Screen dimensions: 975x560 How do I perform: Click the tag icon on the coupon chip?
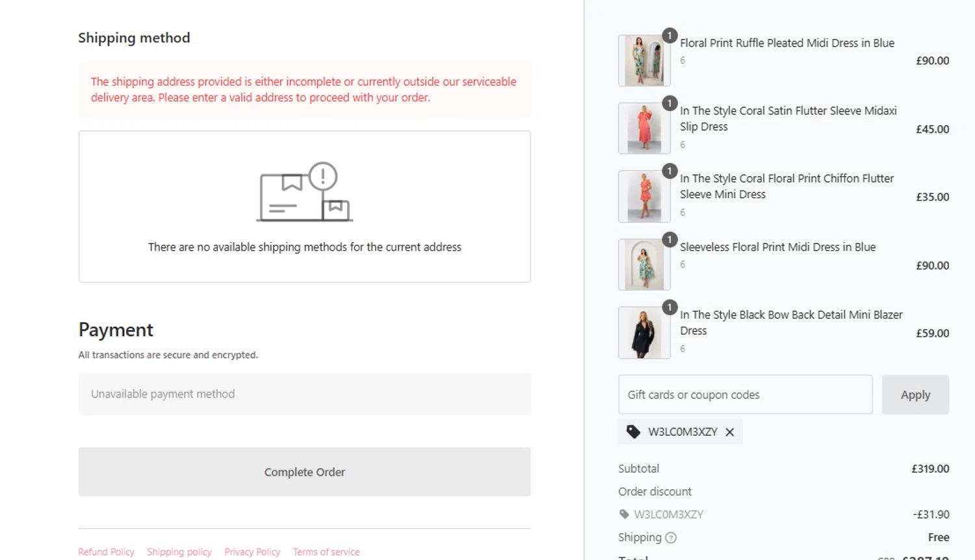[633, 431]
